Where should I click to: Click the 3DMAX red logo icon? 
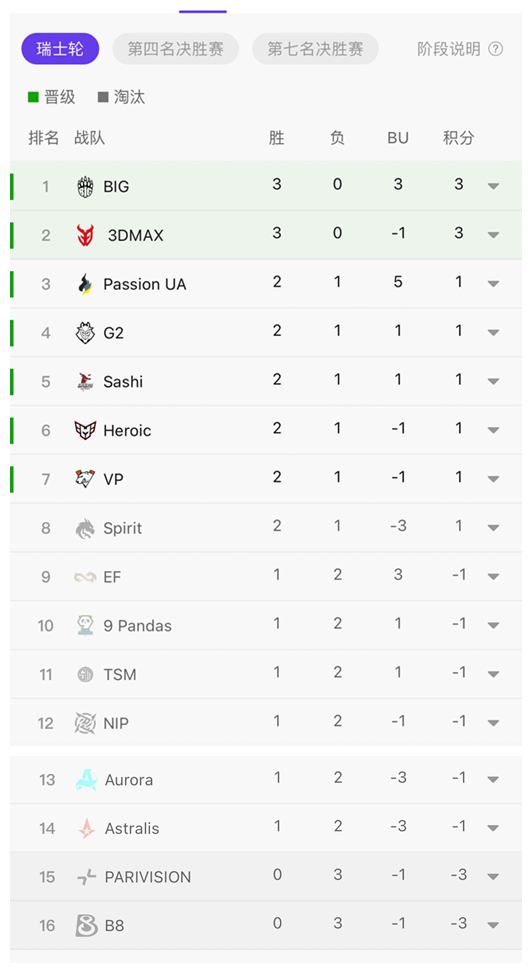pyautogui.click(x=85, y=235)
